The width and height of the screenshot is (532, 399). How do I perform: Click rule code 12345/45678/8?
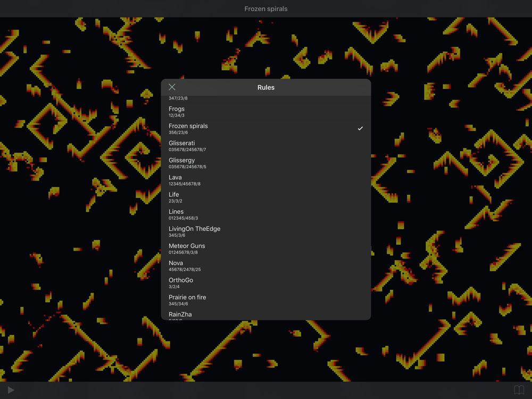[x=185, y=184]
